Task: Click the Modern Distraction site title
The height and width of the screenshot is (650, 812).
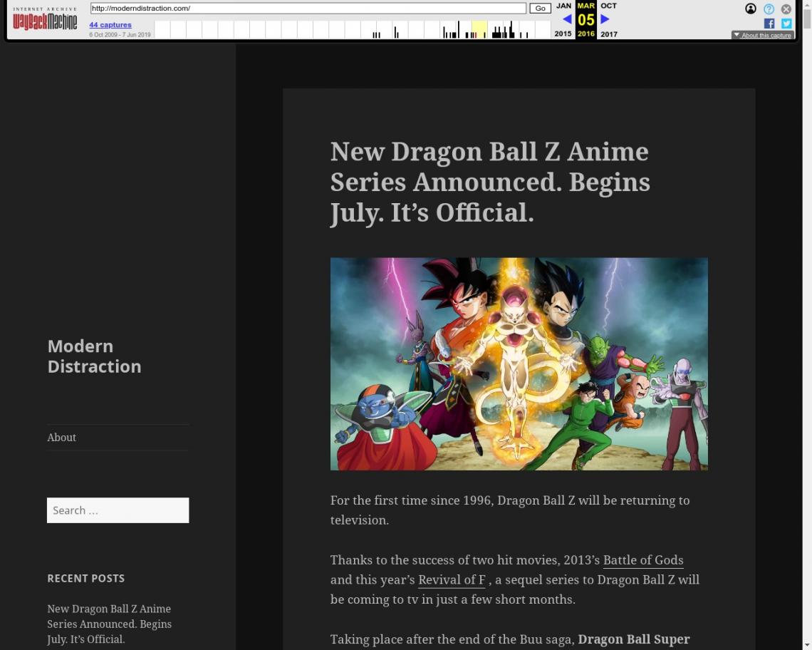Action: tap(94, 356)
